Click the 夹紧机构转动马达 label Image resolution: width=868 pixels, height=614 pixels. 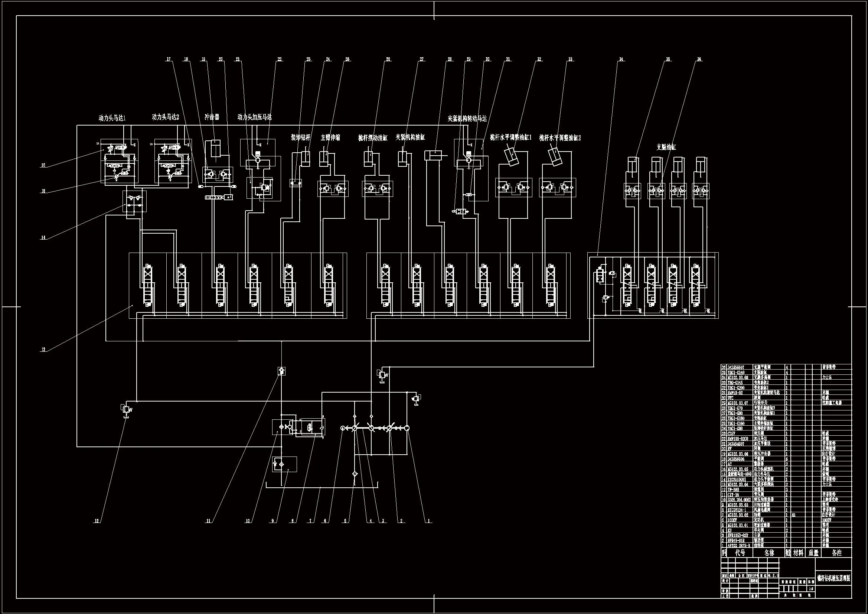click(467, 119)
